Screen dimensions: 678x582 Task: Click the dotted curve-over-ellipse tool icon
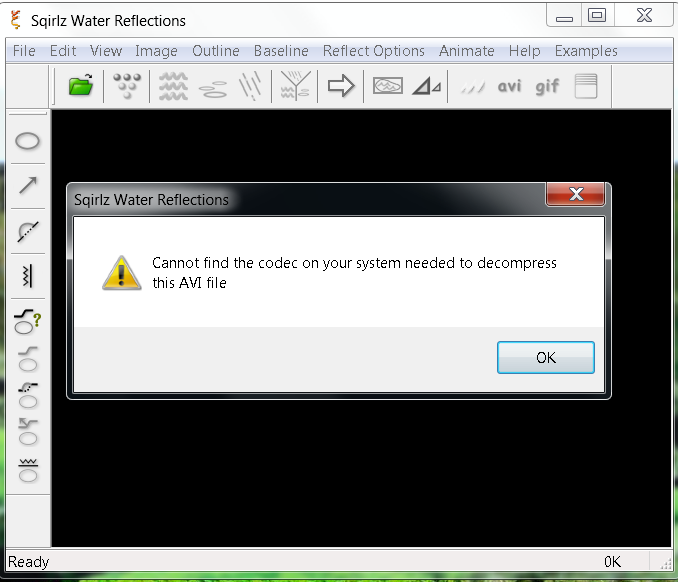(x=28, y=396)
